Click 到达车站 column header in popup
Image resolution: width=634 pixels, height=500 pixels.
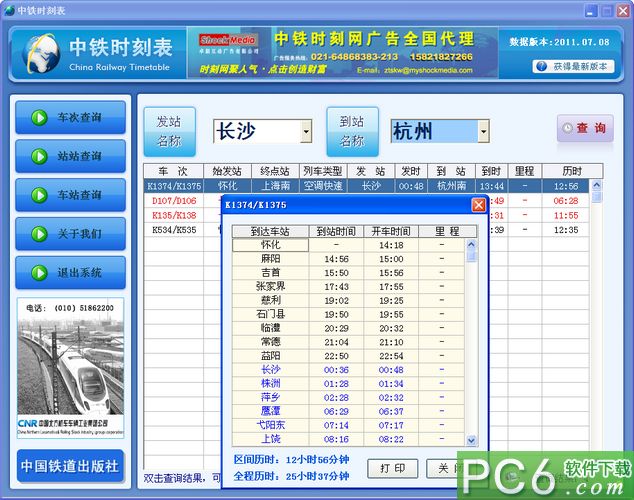[x=271, y=231]
